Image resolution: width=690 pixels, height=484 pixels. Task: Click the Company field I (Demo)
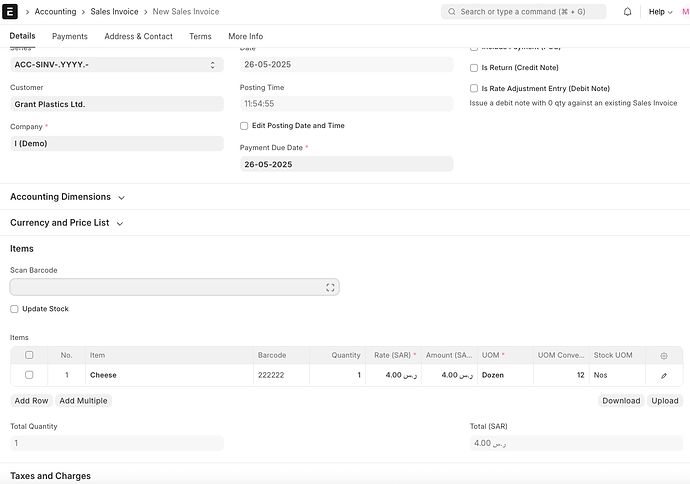(117, 143)
